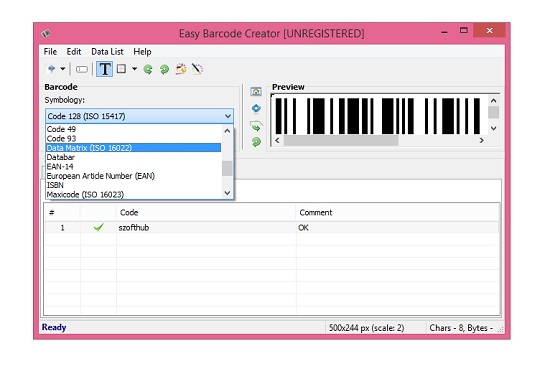Select ISBN in the symbology list
550x379 pixels.
point(134,185)
